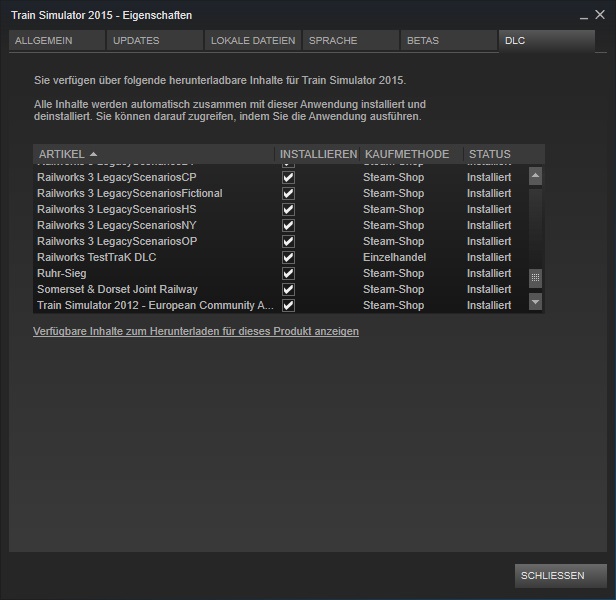This screenshot has height=600, width=616.
Task: Click Installiert status for Somerset & Dorset
Action: [489, 290]
